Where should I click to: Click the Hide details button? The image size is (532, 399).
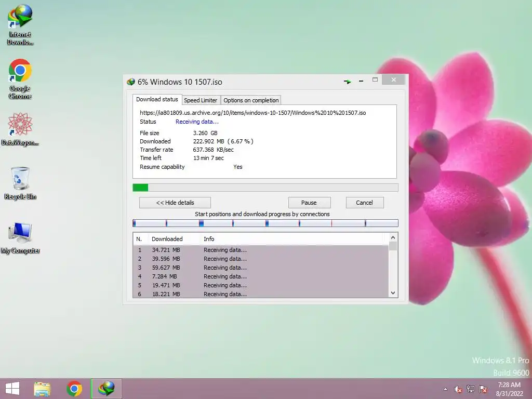tap(175, 203)
